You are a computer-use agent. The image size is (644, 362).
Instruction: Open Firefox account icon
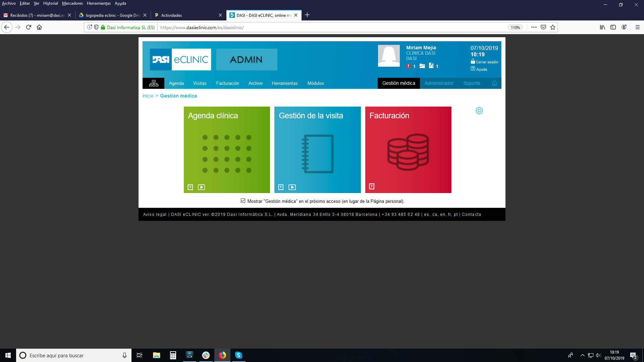[624, 27]
